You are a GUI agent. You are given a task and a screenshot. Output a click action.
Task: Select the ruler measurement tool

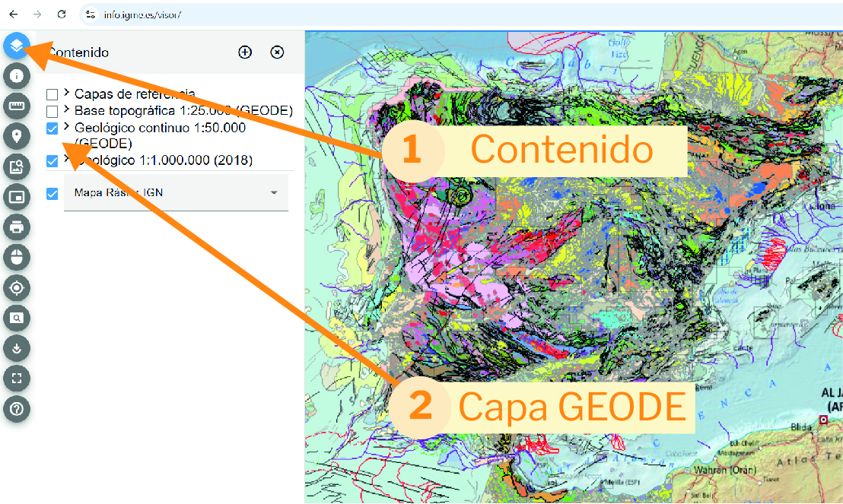tap(17, 106)
